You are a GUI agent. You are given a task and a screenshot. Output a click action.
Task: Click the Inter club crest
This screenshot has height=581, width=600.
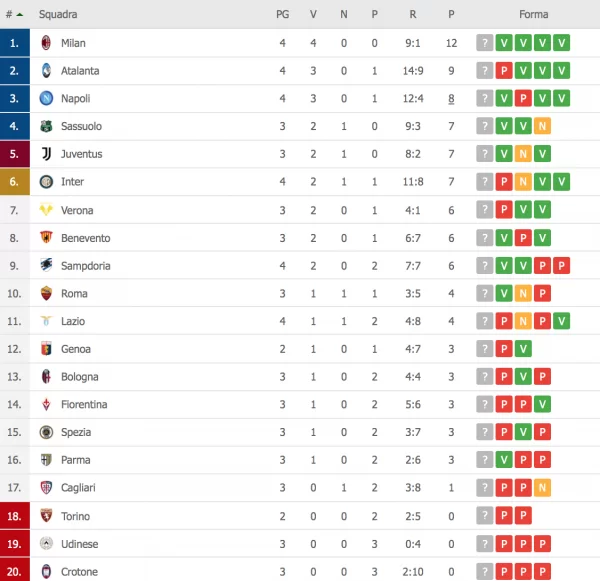45,182
